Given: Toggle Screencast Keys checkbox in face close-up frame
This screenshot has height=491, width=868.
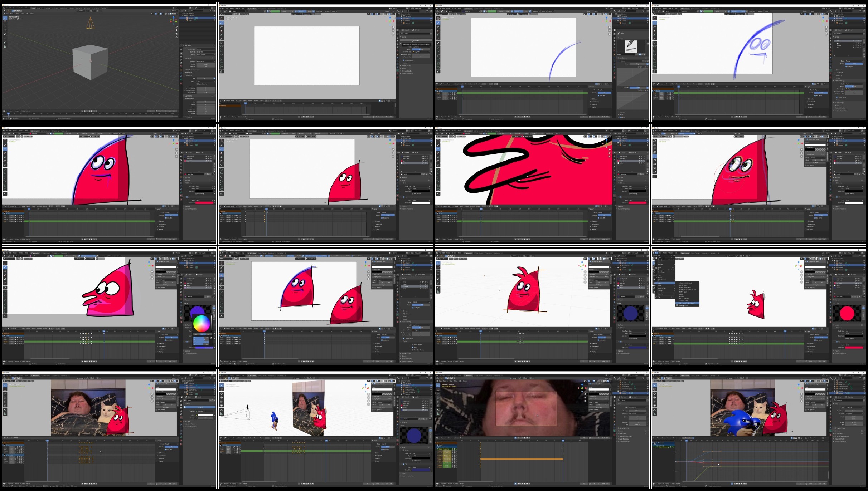Looking at the screenshot, I should point(591,384).
